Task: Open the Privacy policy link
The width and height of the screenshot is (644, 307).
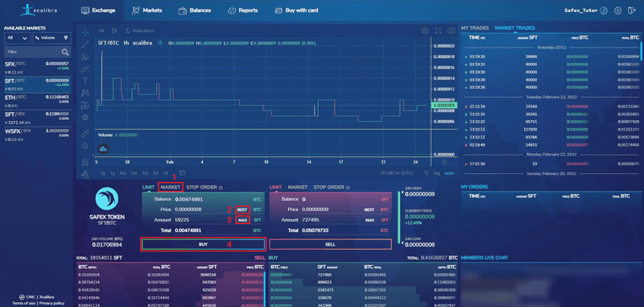Action: click(52, 303)
